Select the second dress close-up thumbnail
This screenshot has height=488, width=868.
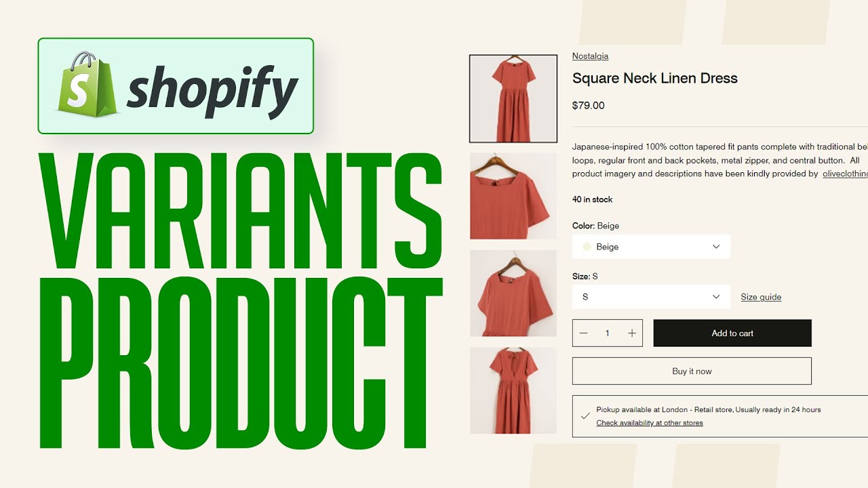pyautogui.click(x=513, y=196)
